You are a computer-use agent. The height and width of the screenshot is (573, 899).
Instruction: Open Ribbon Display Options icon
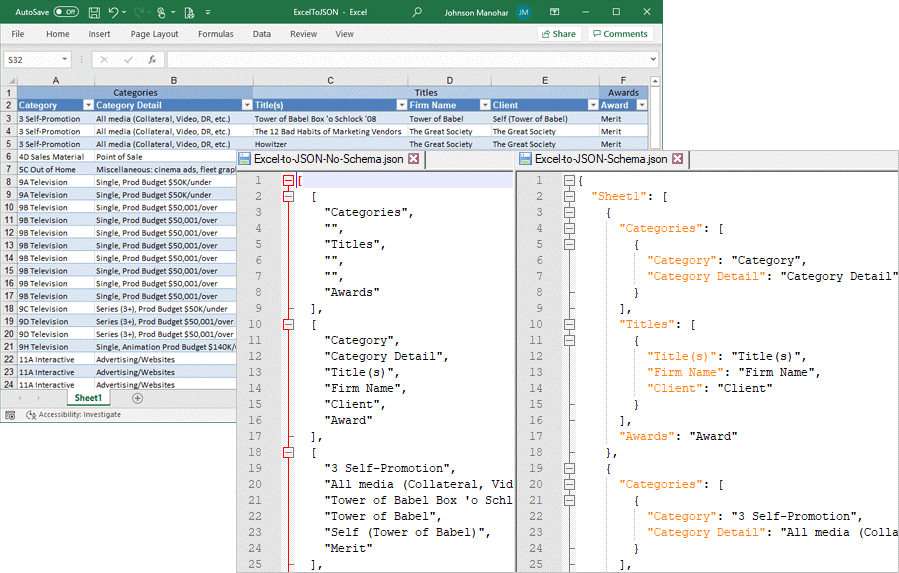[556, 12]
